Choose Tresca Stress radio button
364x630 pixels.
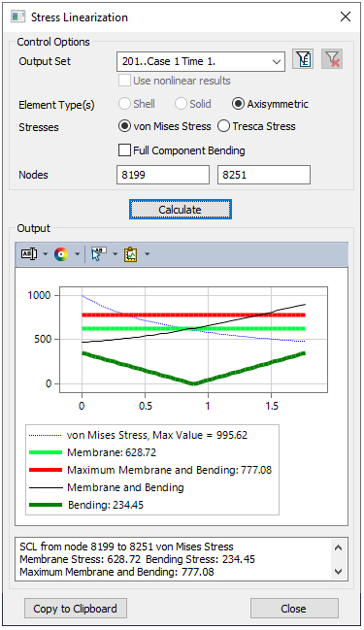(x=223, y=126)
